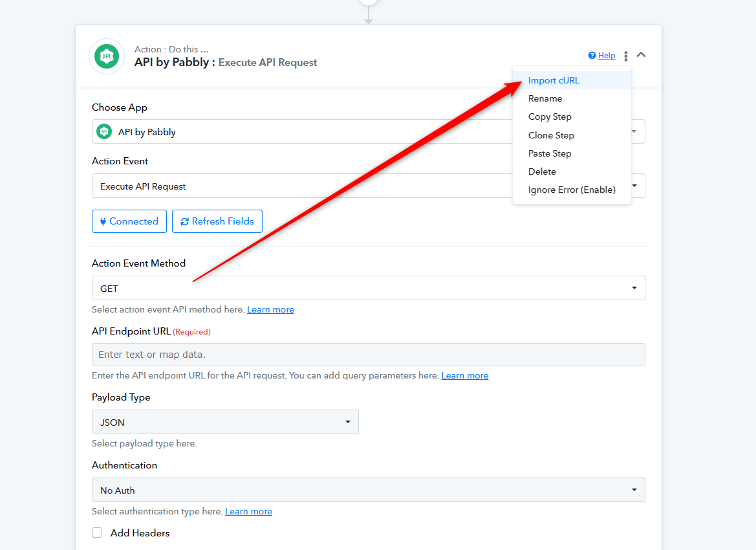This screenshot has width=756, height=550.
Task: Click the green API by Pabbly step icon
Action: (x=107, y=56)
